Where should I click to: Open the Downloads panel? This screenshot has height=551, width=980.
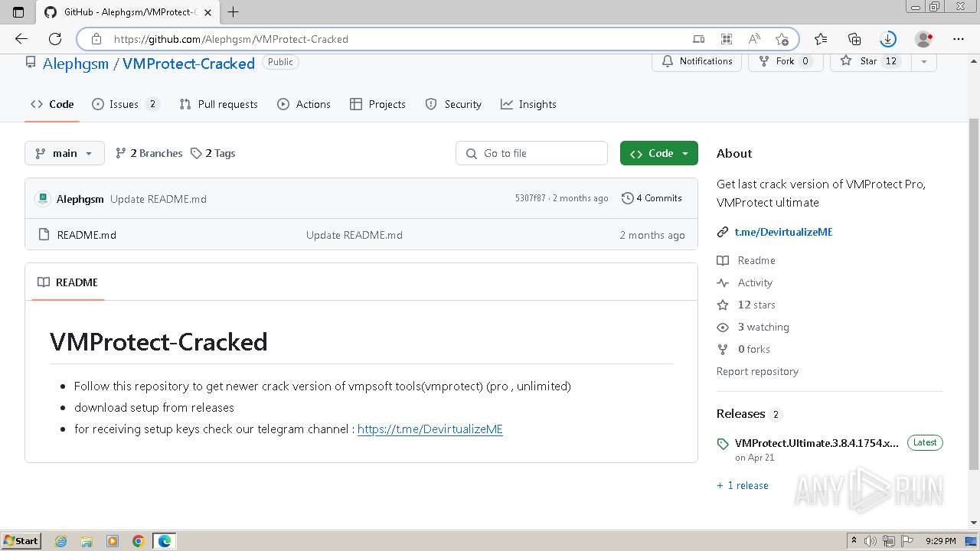point(888,39)
